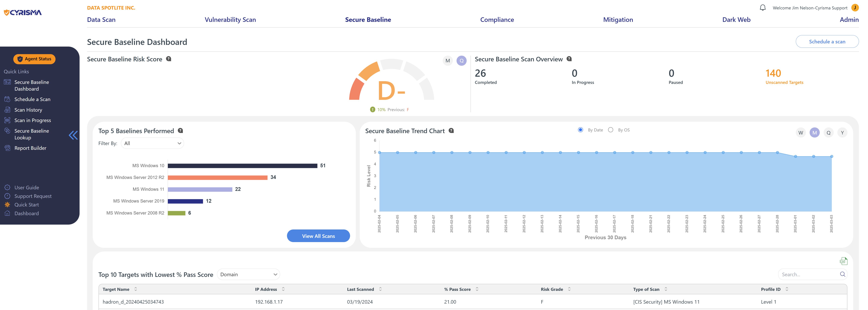Sort table by Profile ID arrows

pos(787,289)
